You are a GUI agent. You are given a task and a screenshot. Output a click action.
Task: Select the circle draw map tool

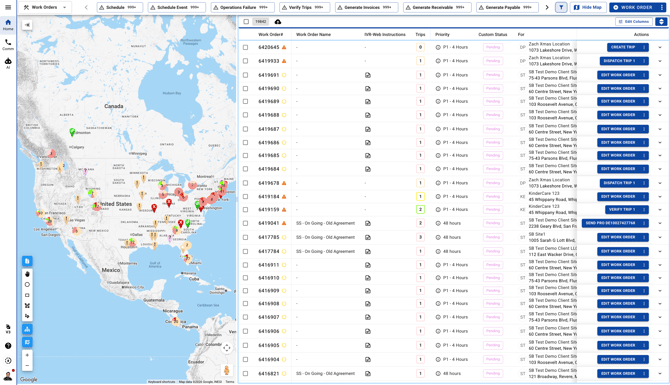tap(27, 285)
